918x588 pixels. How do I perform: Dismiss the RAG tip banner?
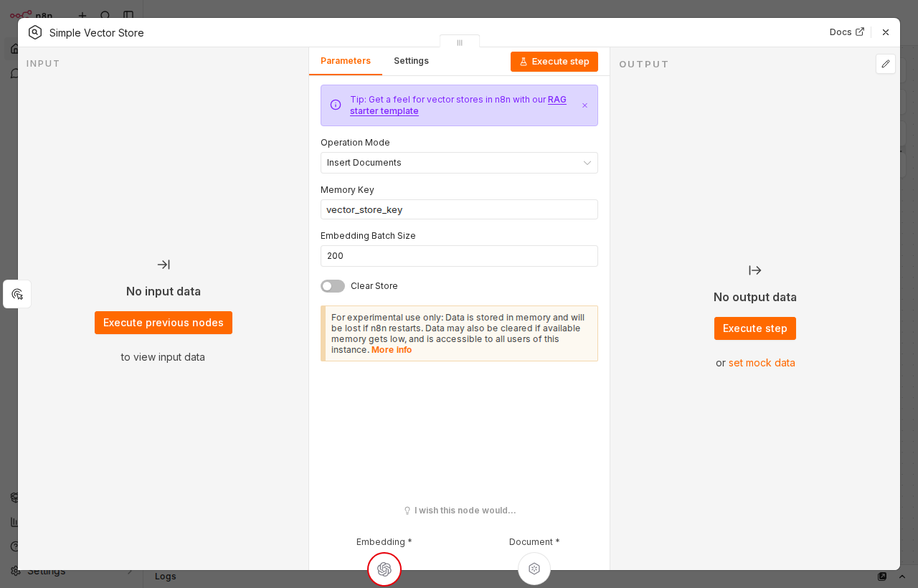coord(585,105)
